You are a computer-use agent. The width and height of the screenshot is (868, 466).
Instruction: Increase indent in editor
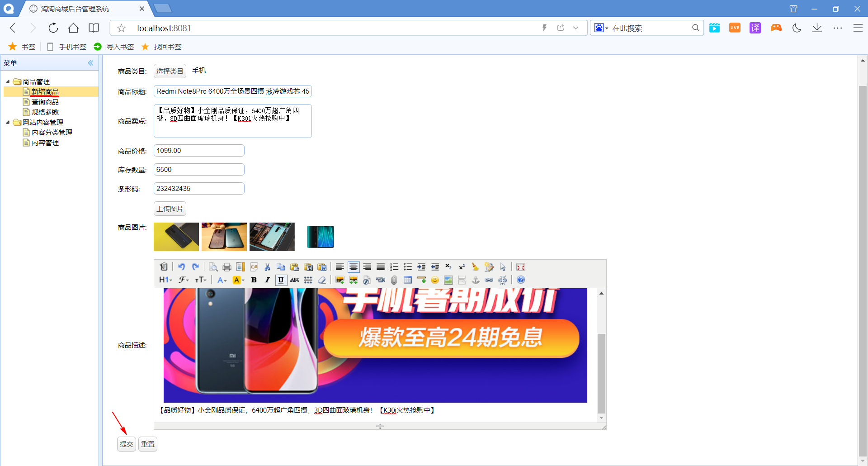pos(421,267)
